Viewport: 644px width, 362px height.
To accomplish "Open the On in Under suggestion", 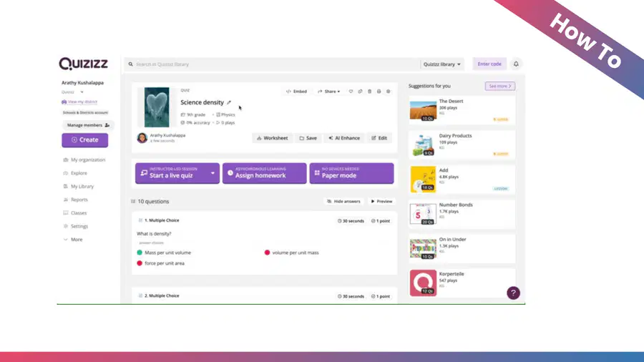I will tap(462, 248).
